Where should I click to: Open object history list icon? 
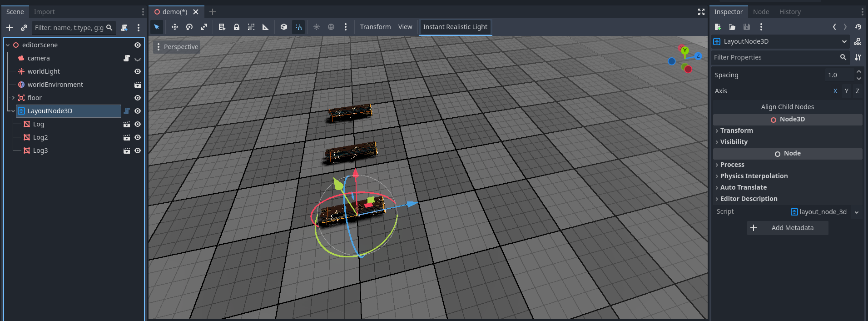coord(858,27)
